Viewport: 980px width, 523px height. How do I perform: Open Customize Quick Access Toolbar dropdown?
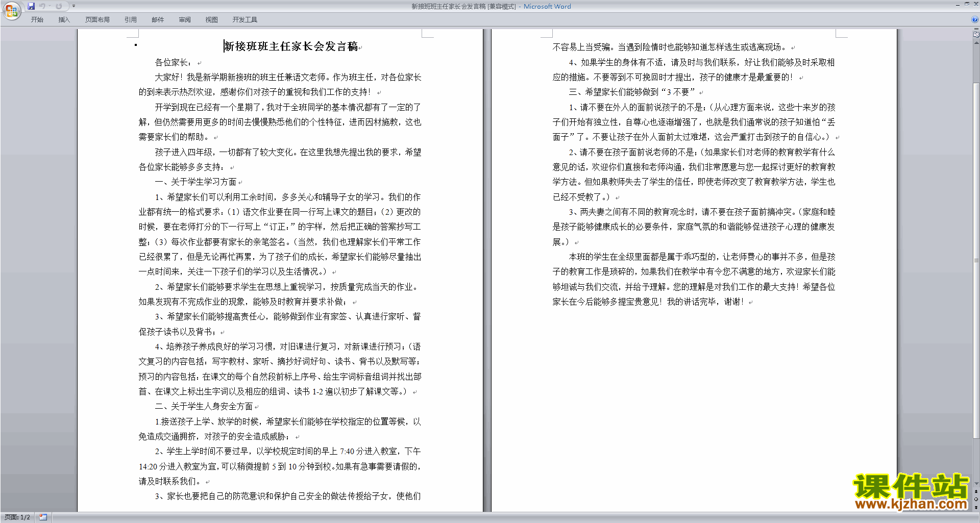pos(73,6)
